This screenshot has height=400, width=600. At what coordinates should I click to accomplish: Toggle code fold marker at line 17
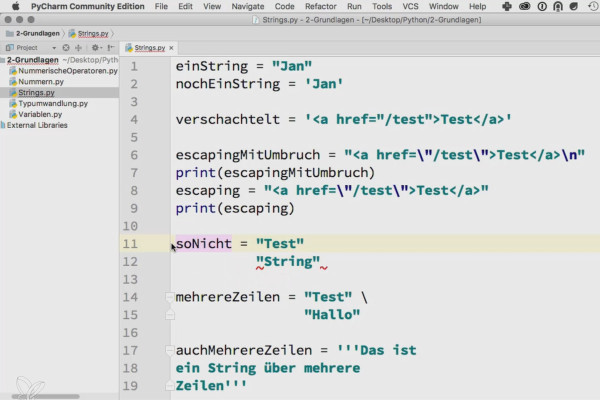click(170, 350)
